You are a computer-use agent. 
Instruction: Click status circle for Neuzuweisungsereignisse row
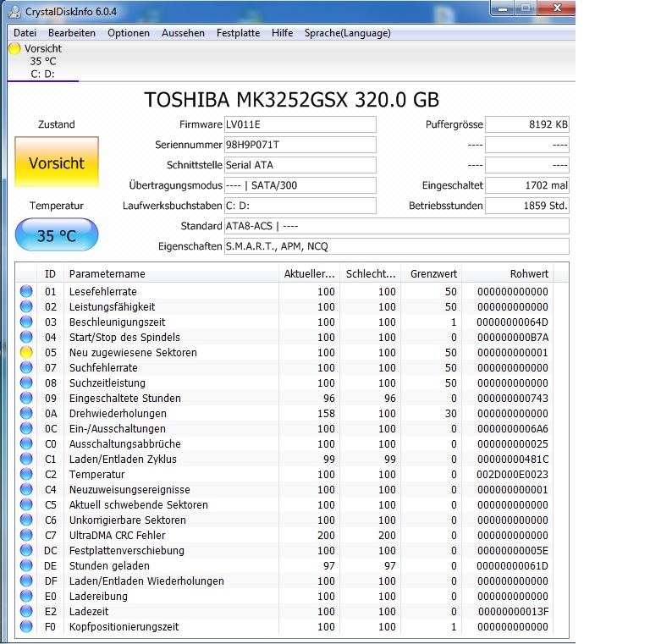tap(26, 489)
